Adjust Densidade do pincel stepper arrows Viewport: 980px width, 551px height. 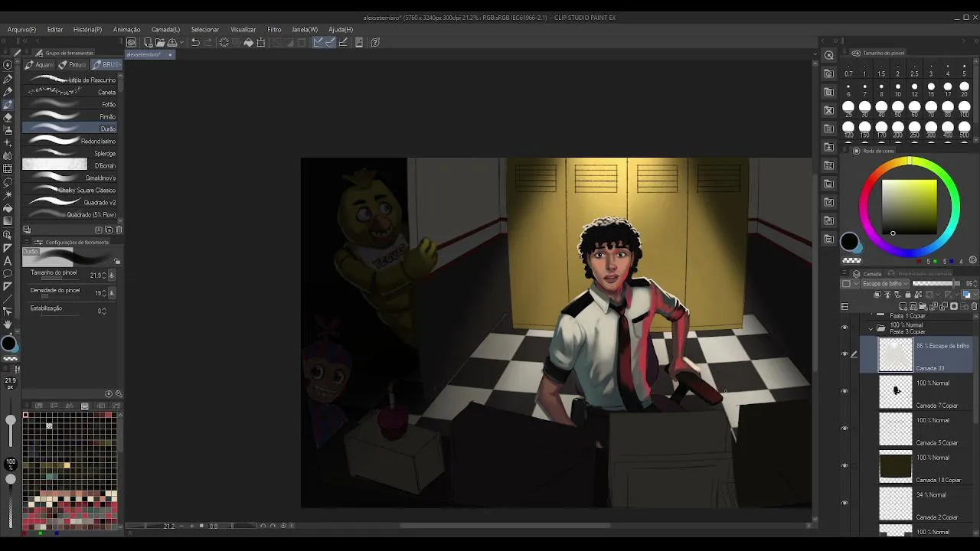104,292
